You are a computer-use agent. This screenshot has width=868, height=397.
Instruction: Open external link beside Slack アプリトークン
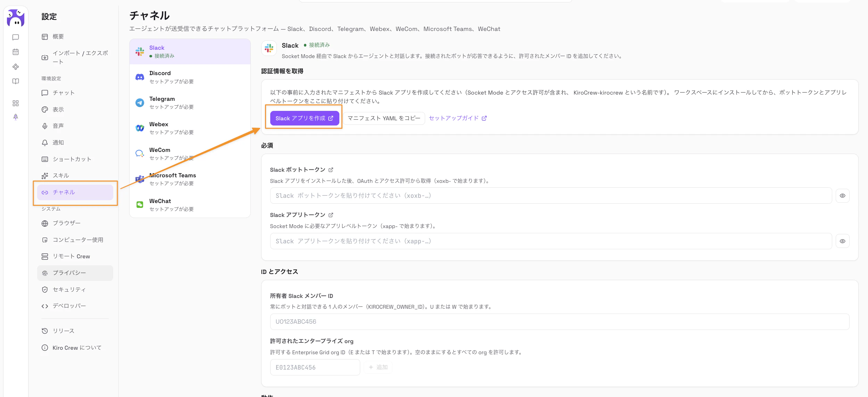click(x=331, y=215)
